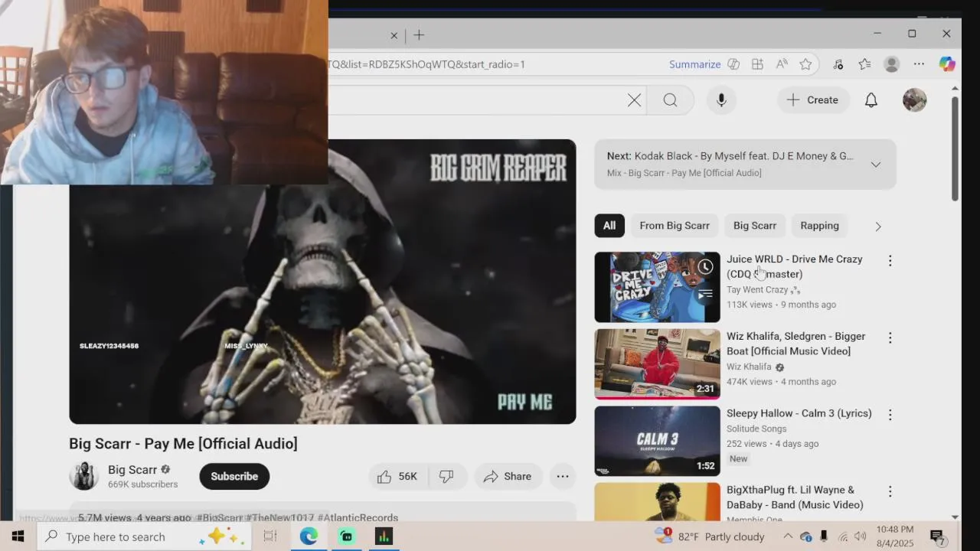Select the All filter chip
The height and width of the screenshot is (551, 980).
[609, 226]
